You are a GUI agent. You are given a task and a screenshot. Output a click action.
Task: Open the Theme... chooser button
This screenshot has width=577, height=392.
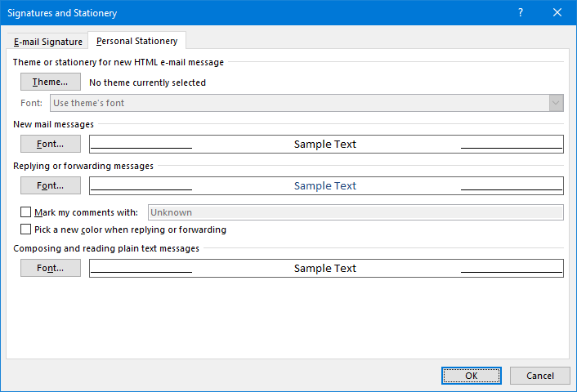[x=51, y=82]
